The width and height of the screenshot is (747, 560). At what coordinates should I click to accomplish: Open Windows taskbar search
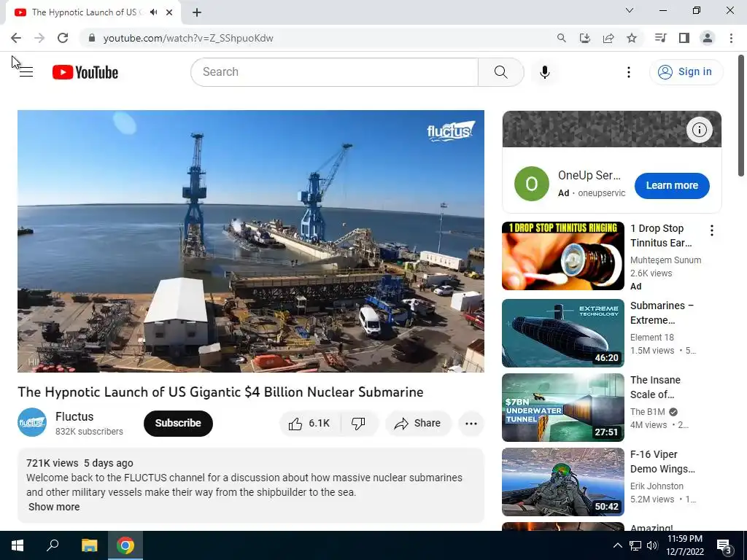pos(53,545)
